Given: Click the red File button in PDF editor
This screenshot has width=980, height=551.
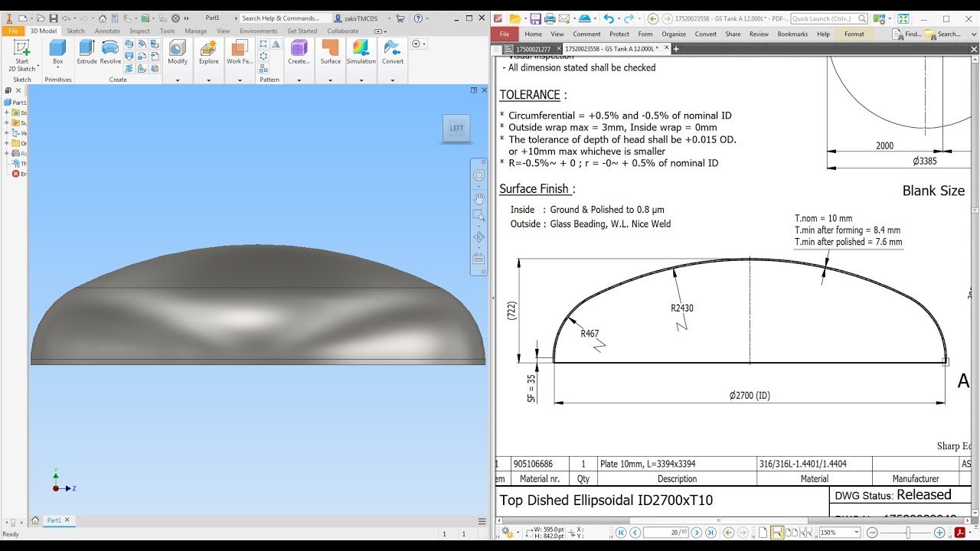Looking at the screenshot, I should tap(505, 34).
